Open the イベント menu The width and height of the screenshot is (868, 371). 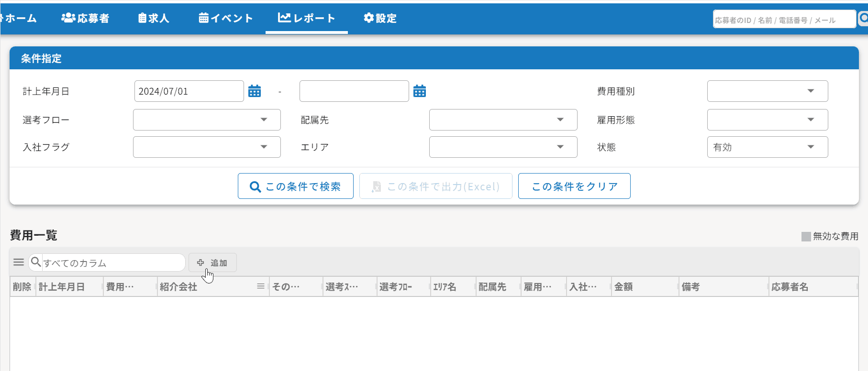(225, 18)
